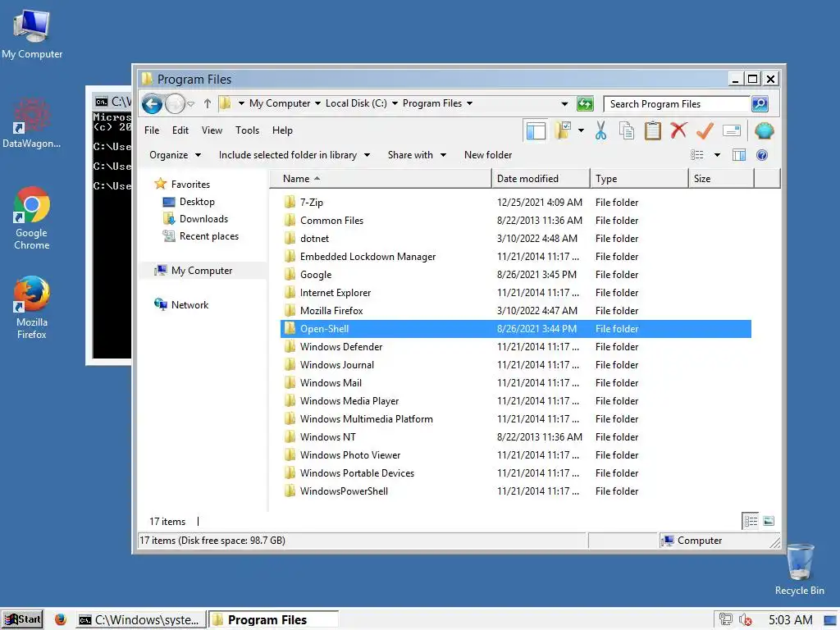Click the Firefox quick launch taskbar icon
Viewport: 840px width, 630px height.
coord(61,619)
